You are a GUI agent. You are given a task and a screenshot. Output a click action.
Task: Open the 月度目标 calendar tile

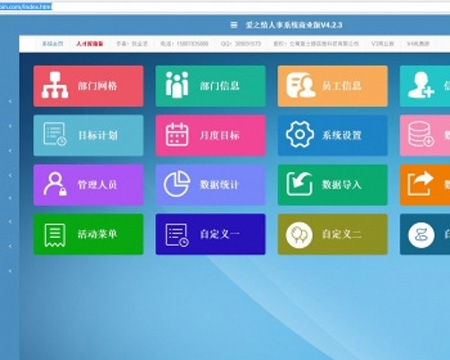[x=210, y=135]
